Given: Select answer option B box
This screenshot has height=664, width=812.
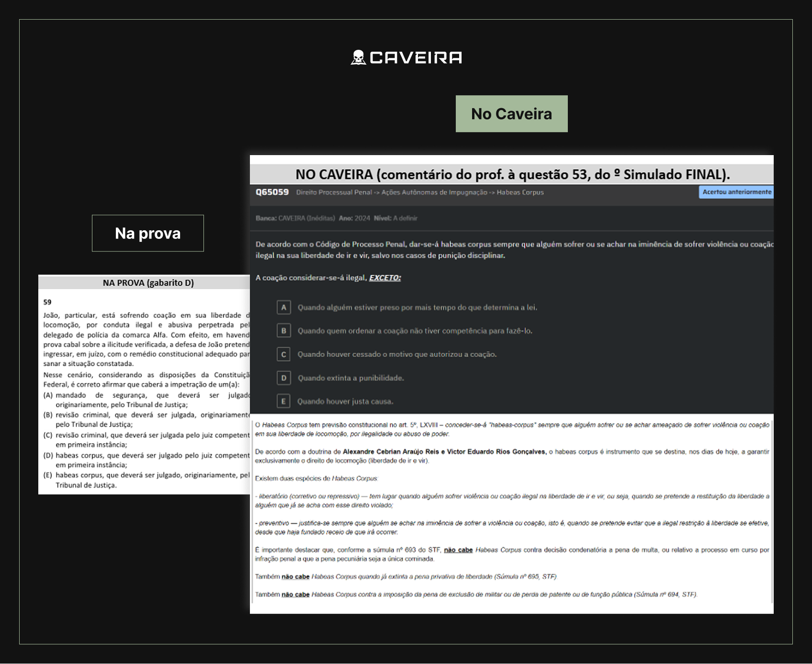Looking at the screenshot, I should point(284,331).
